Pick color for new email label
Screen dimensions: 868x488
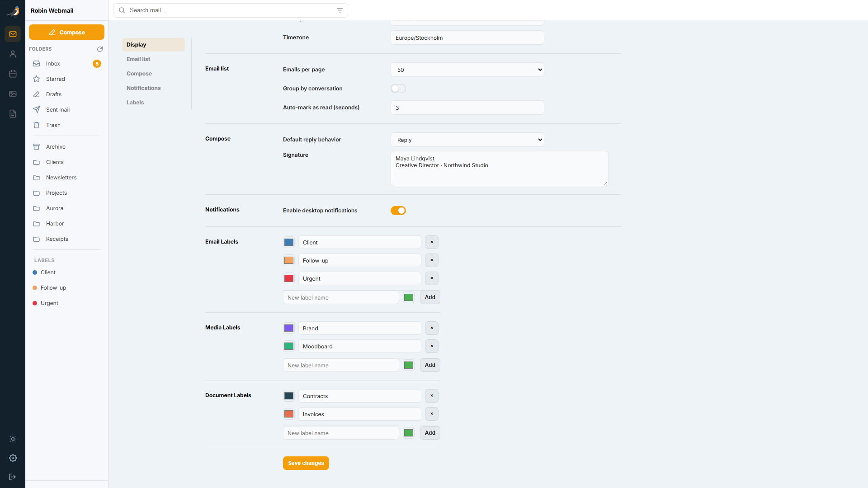[409, 297]
